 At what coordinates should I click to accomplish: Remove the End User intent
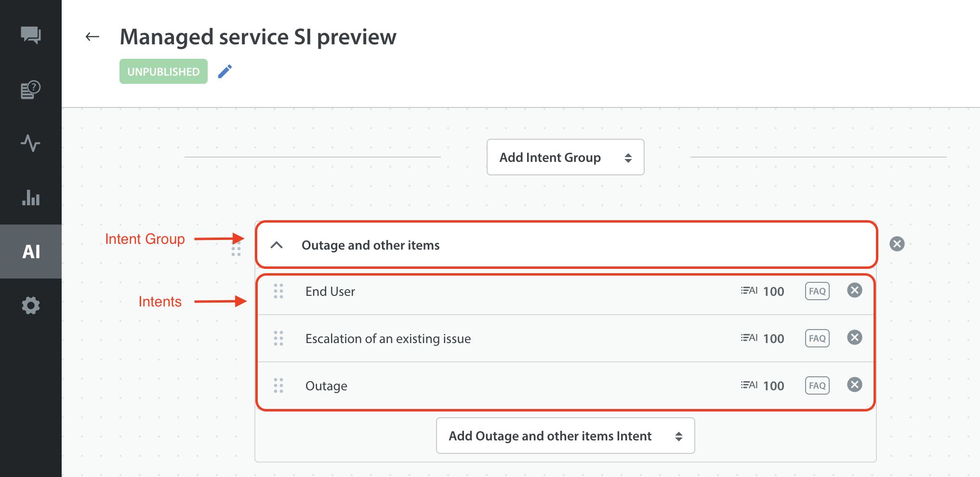(854, 290)
